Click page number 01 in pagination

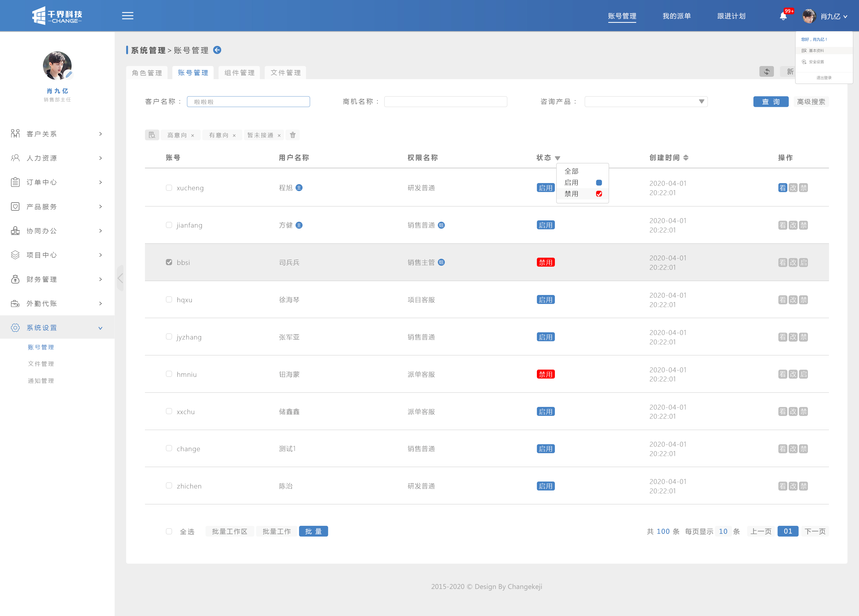click(x=788, y=531)
